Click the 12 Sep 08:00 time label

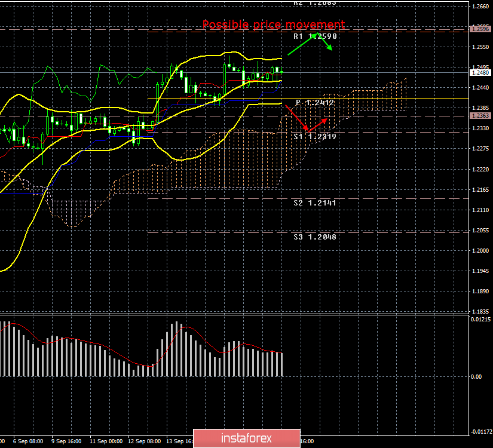tap(144, 441)
